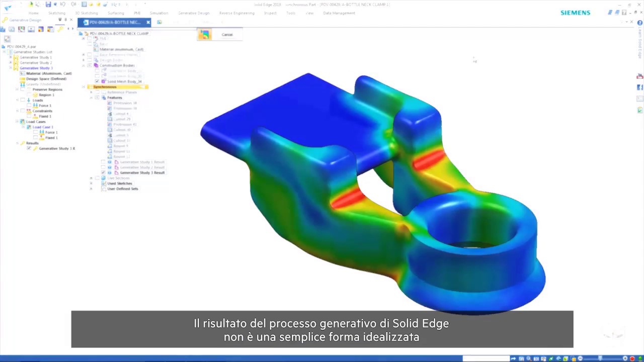Screen dimensions: 644x362
Task: Toggle the Generative Study 3 Result checkbox
Action: coord(104,172)
